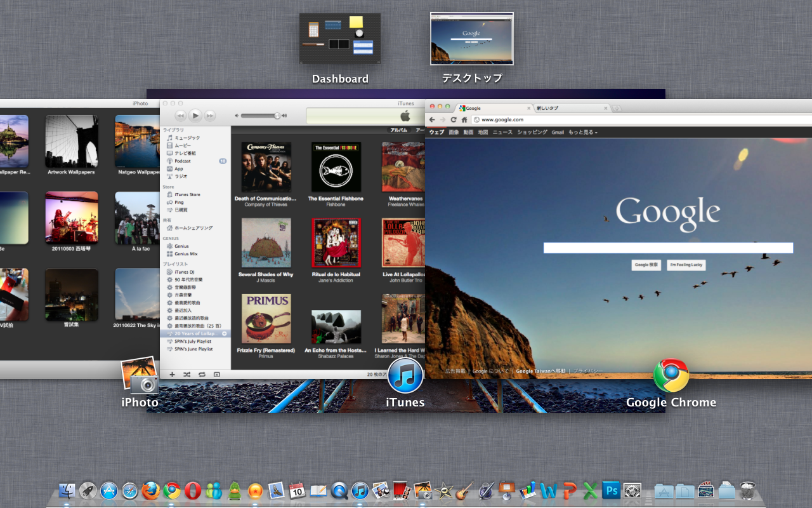Show iTunes artwork viewer button in bottom bar
The image size is (812, 508).
(216, 375)
